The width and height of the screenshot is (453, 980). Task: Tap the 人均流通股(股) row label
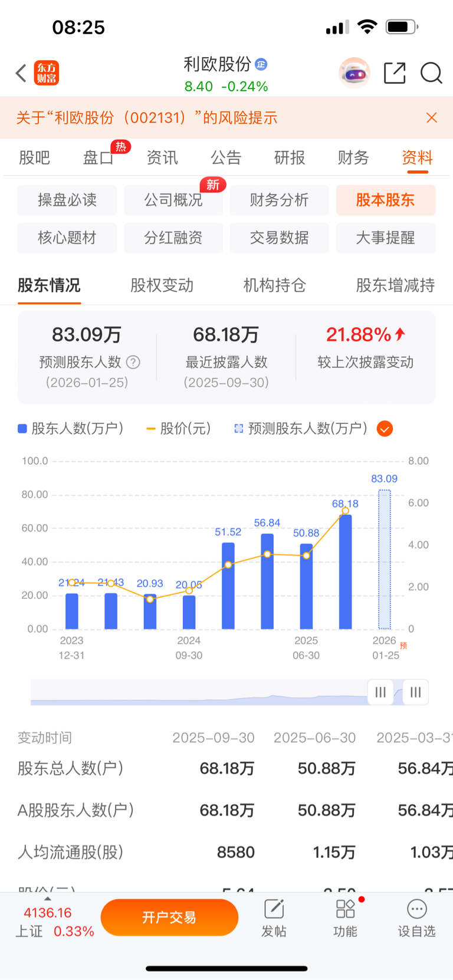tap(71, 852)
